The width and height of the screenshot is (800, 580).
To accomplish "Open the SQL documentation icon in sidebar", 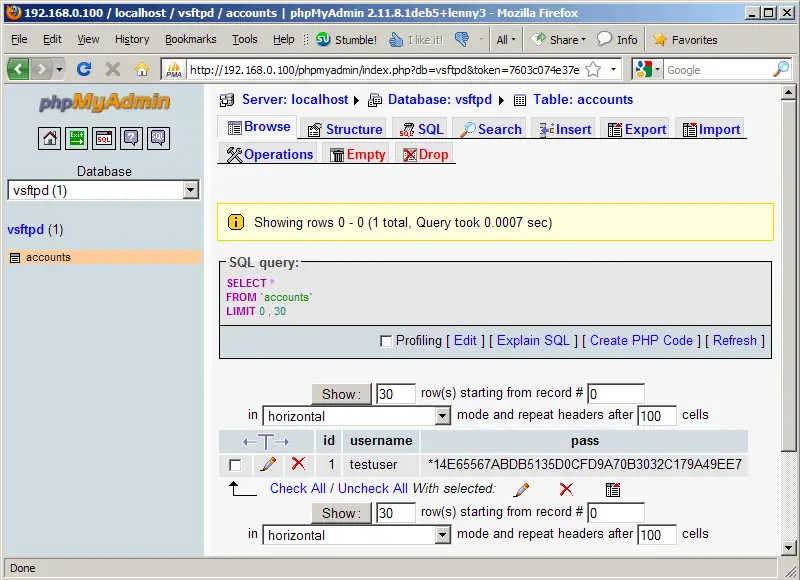I will pos(159,138).
